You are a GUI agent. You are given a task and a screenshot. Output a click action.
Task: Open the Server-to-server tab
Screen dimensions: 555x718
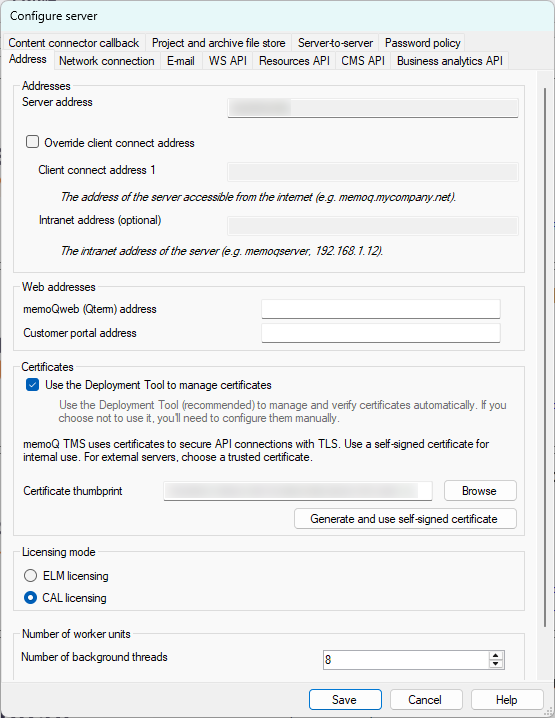335,43
